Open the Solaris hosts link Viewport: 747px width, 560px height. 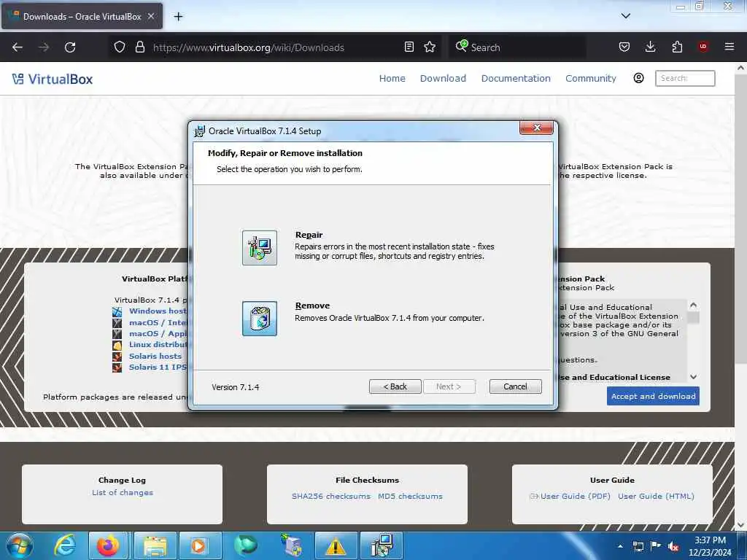click(x=155, y=356)
